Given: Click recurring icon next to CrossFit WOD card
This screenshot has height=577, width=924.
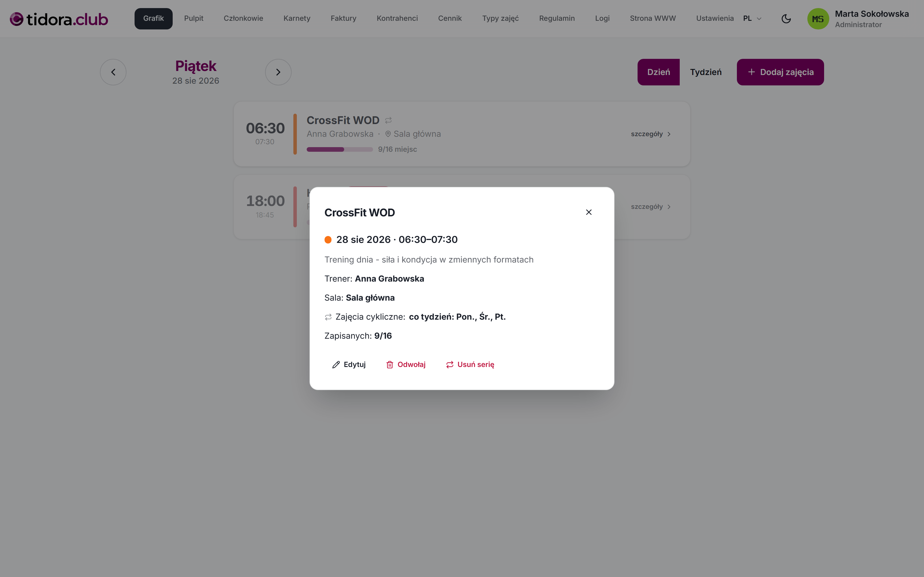Looking at the screenshot, I should pyautogui.click(x=388, y=121).
